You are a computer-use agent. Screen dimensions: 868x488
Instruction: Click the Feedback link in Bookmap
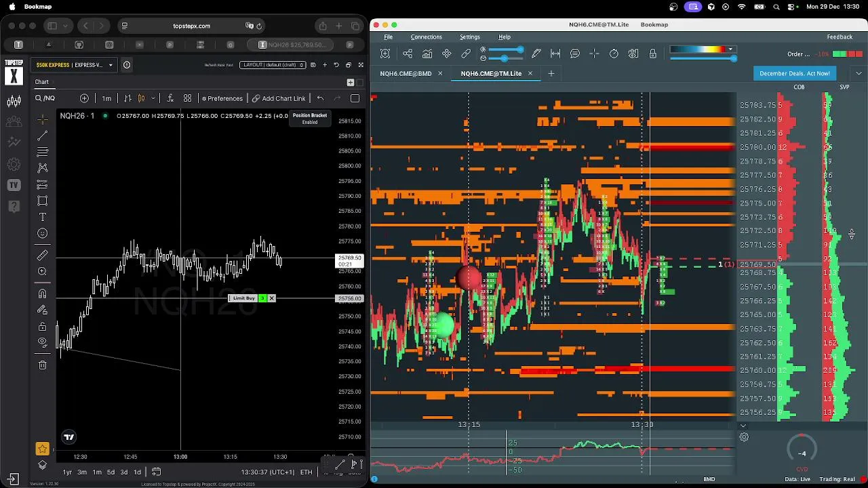(x=840, y=37)
